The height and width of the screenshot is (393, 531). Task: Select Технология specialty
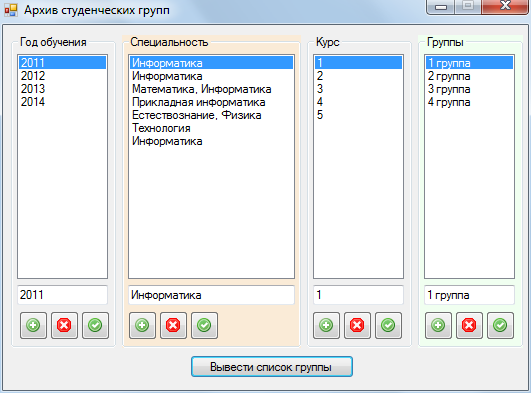(212, 128)
